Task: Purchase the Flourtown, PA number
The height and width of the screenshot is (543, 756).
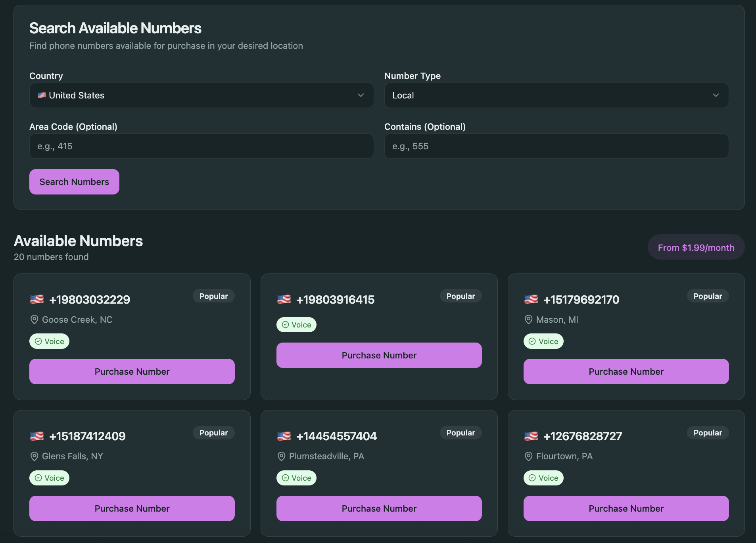Action: [x=626, y=508]
